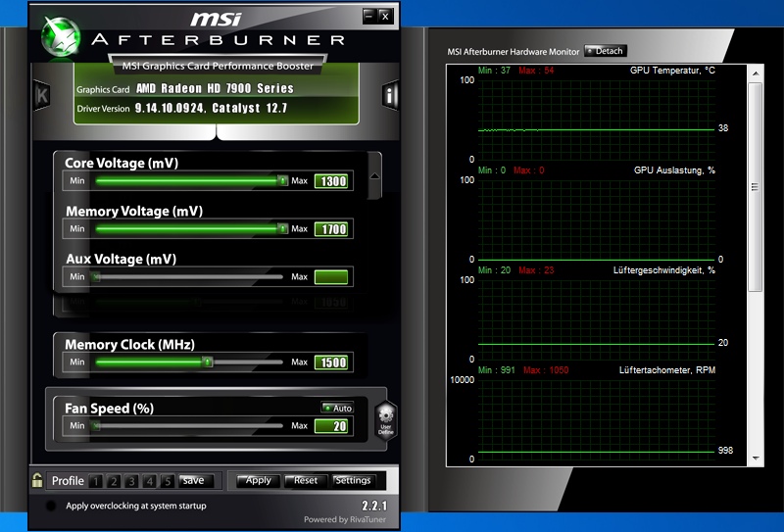Click the Memory Clock slider handle
The width and height of the screenshot is (784, 532).
click(x=207, y=362)
